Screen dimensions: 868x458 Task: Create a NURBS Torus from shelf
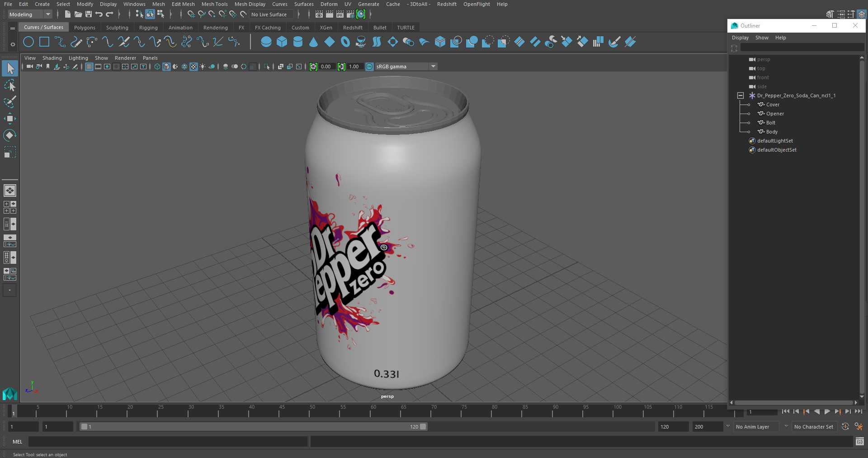pos(345,42)
